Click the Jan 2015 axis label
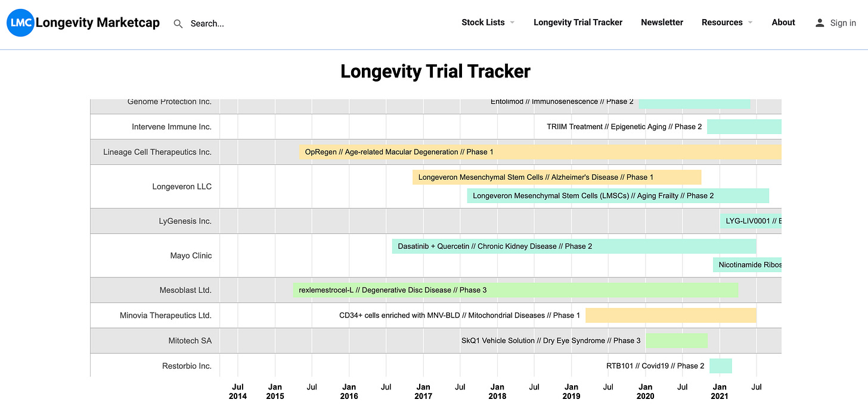The width and height of the screenshot is (868, 418). [x=275, y=391]
